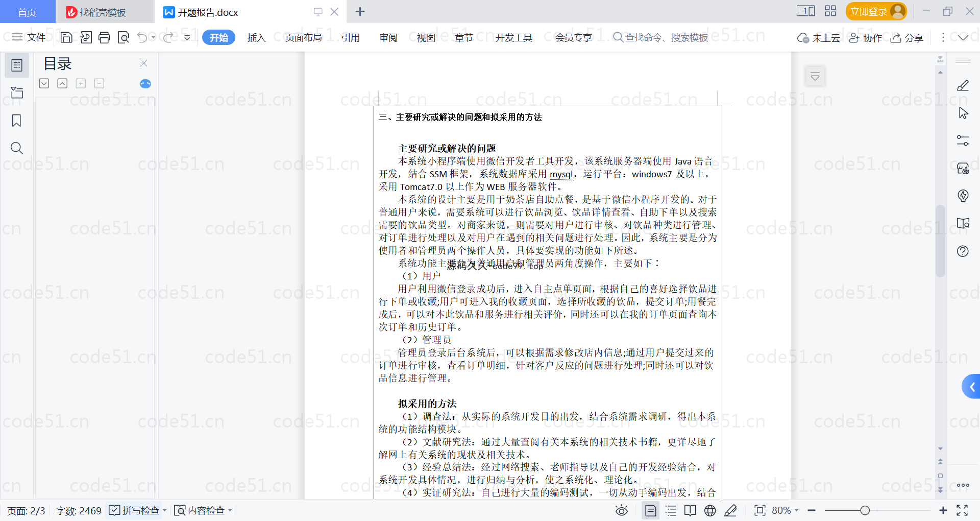
Task: Switch to page layout view icon
Action: point(651,510)
